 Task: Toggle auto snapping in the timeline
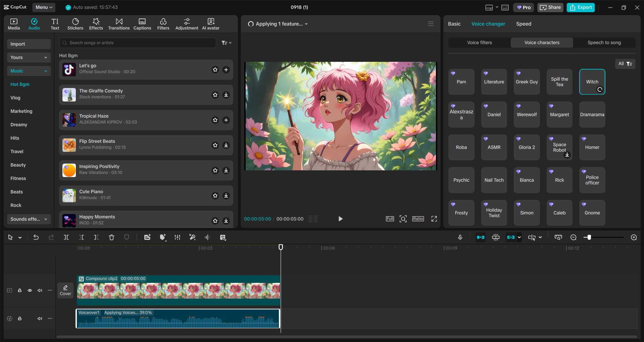(481, 237)
